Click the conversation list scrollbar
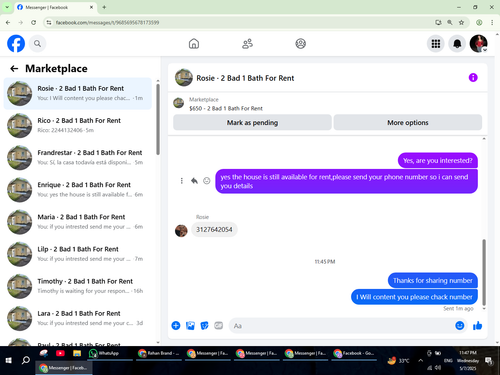 pyautogui.click(x=158, y=119)
